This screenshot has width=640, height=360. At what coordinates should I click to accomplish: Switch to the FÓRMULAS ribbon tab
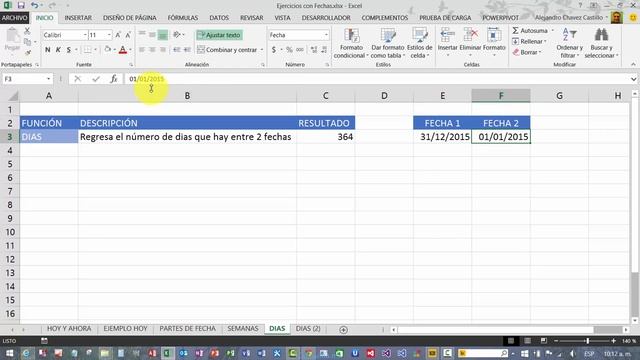click(182, 18)
